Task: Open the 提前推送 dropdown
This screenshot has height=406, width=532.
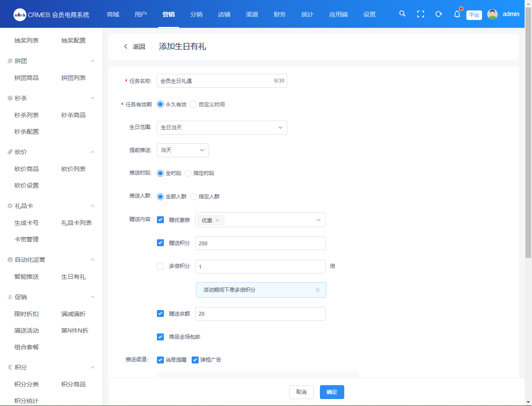Action: click(183, 150)
